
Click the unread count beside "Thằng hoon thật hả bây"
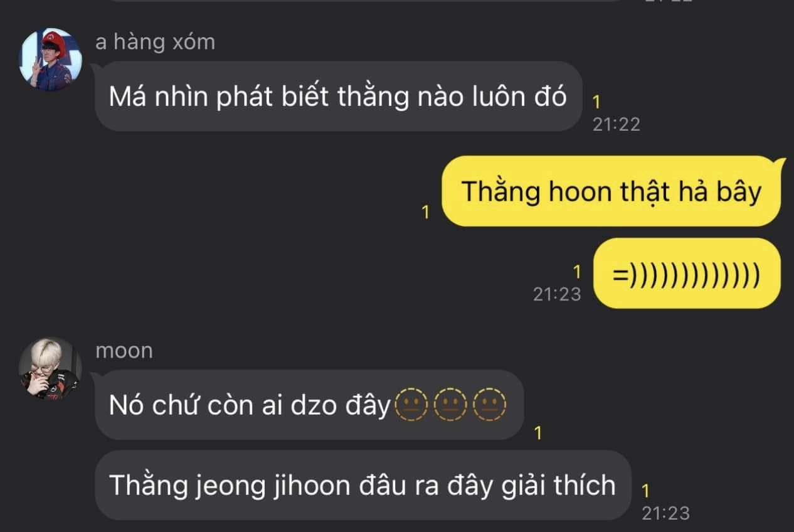tap(425, 213)
